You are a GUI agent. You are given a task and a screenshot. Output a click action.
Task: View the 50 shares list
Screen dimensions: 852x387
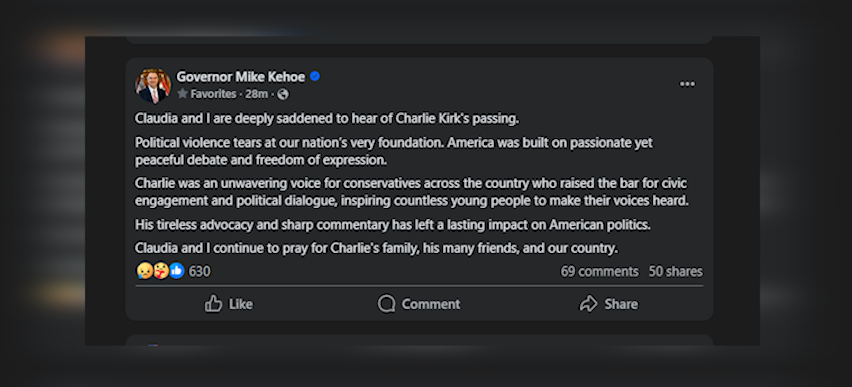(675, 271)
